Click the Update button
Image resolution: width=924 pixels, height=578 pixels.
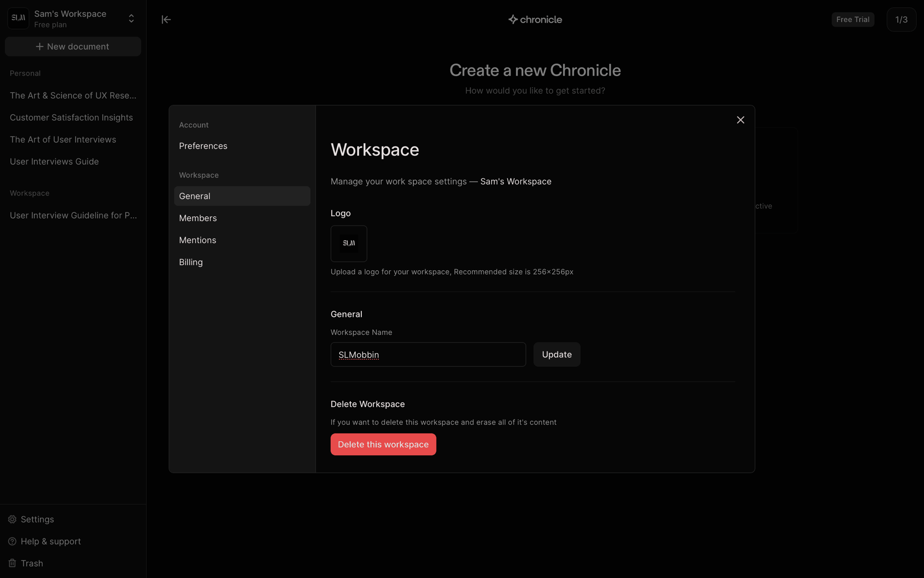point(557,355)
